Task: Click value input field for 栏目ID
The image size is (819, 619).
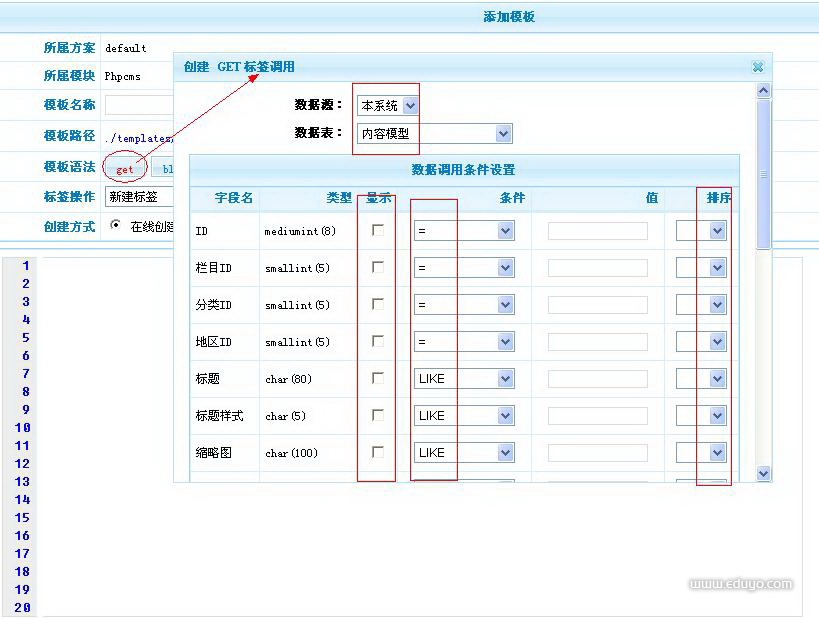Action: point(598,268)
